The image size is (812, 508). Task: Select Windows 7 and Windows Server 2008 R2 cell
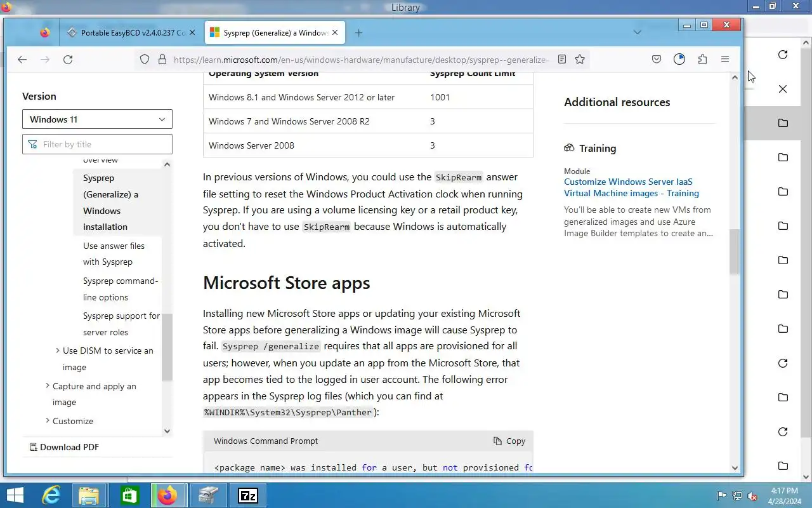(x=314, y=121)
